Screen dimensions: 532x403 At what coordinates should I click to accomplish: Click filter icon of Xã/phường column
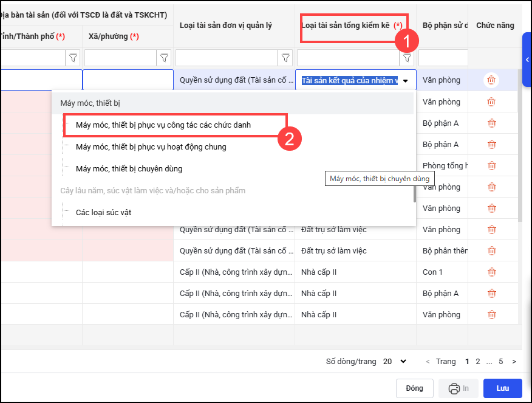tap(164, 58)
